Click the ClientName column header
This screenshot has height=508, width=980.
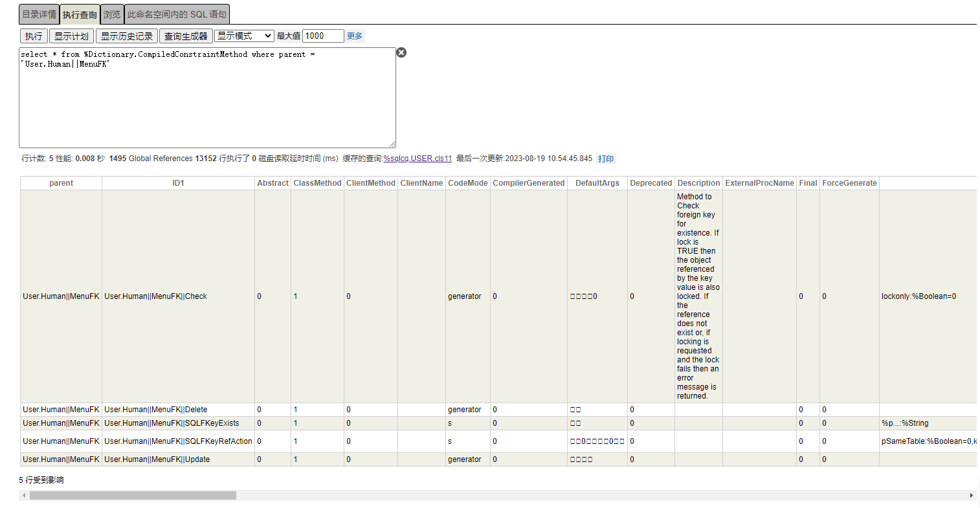click(421, 183)
